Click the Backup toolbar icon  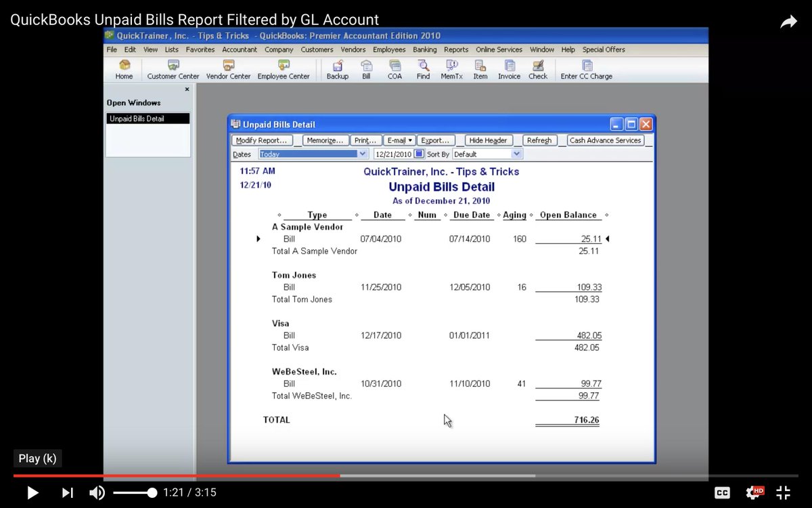[338, 70]
